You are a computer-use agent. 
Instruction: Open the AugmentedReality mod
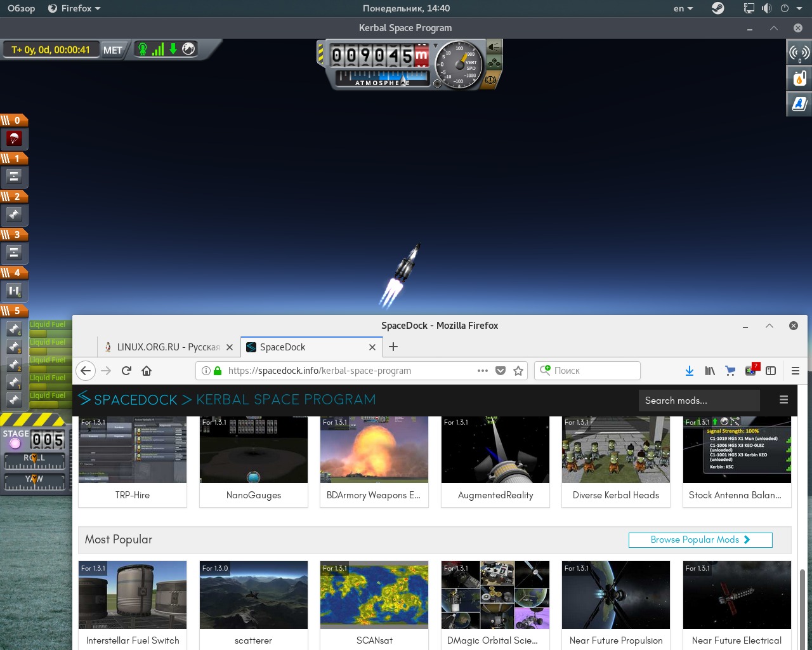[x=495, y=462]
